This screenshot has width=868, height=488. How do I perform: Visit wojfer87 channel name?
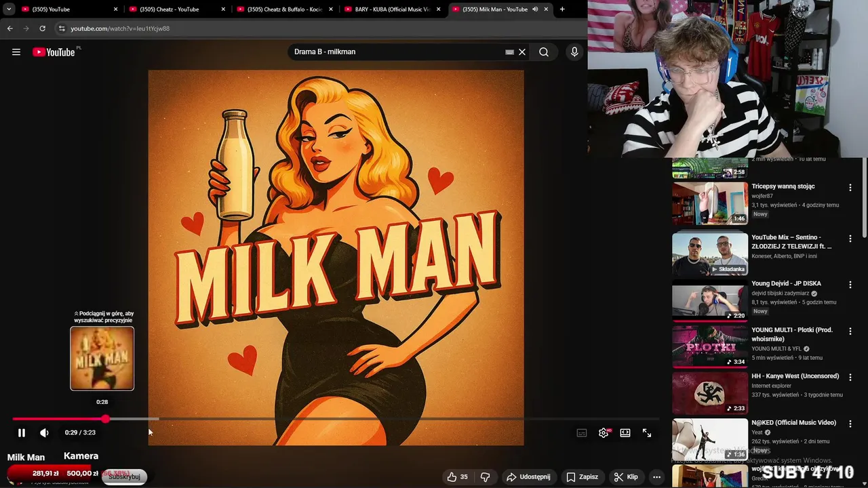tap(762, 197)
